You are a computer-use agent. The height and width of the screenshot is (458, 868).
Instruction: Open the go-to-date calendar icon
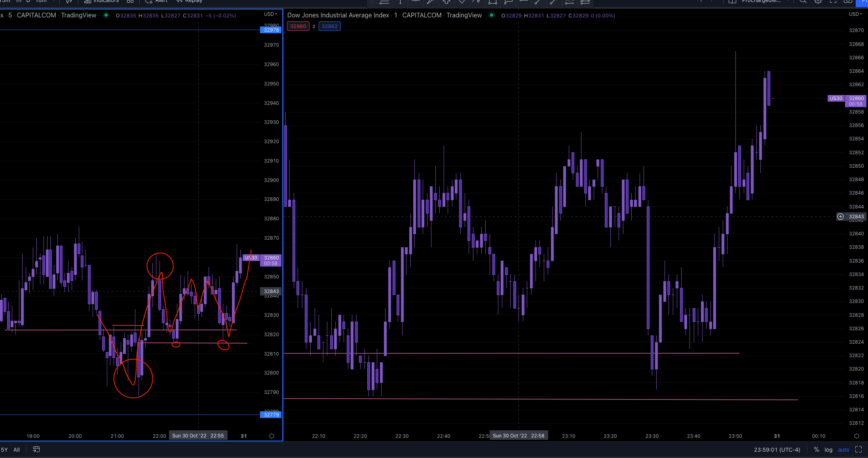[36, 449]
